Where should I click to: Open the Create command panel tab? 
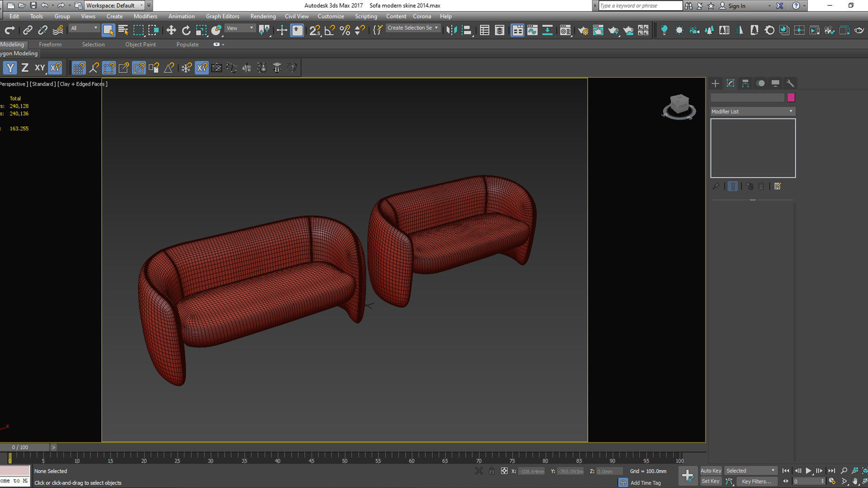pos(715,83)
